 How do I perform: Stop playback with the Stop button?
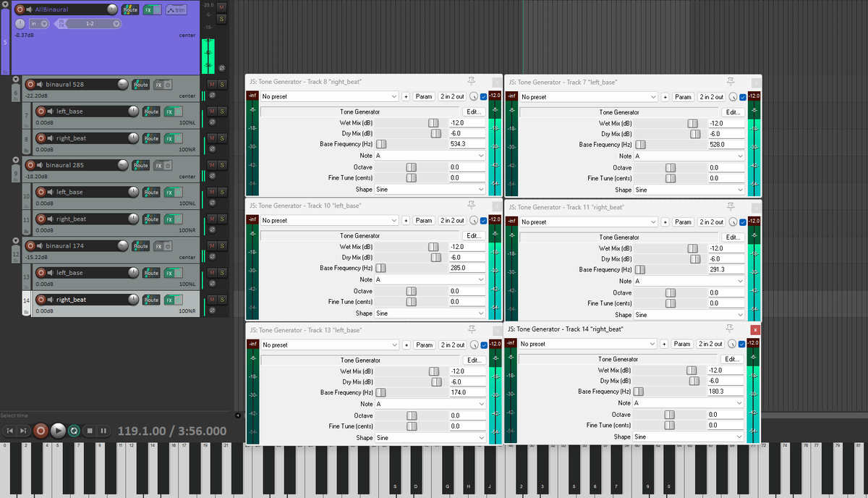point(90,431)
